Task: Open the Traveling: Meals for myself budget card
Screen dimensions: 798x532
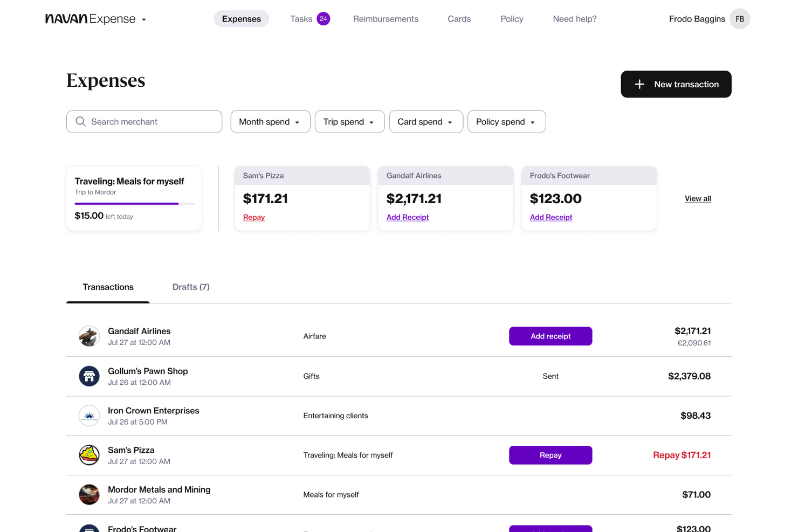Action: (x=134, y=198)
